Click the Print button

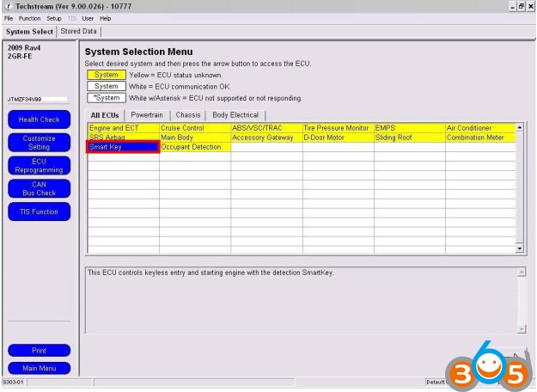point(39,350)
